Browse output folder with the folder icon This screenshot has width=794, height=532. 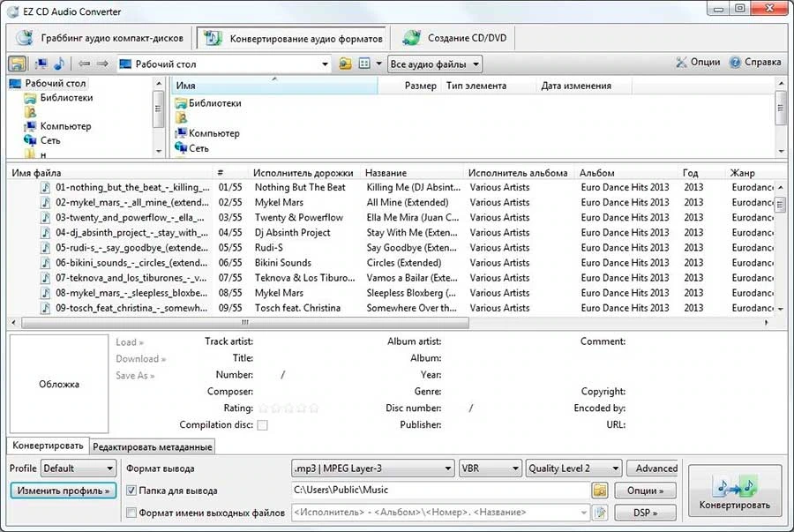coord(600,490)
